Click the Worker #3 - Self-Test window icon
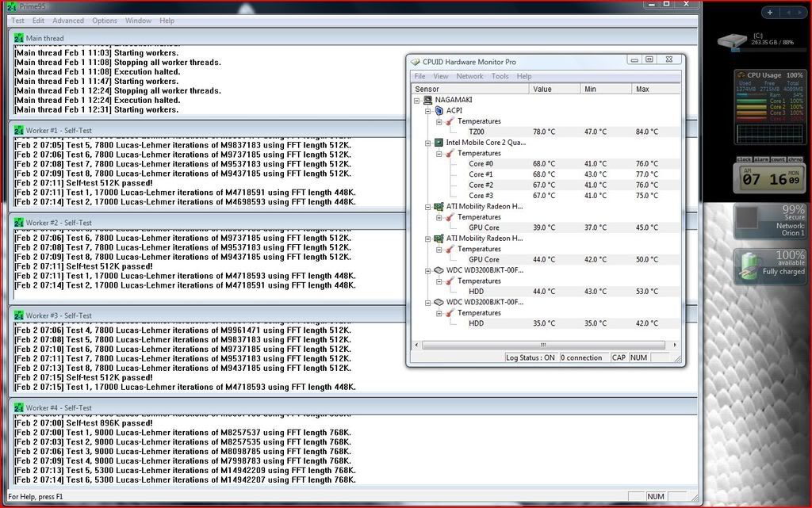The image size is (812, 508). point(19,315)
